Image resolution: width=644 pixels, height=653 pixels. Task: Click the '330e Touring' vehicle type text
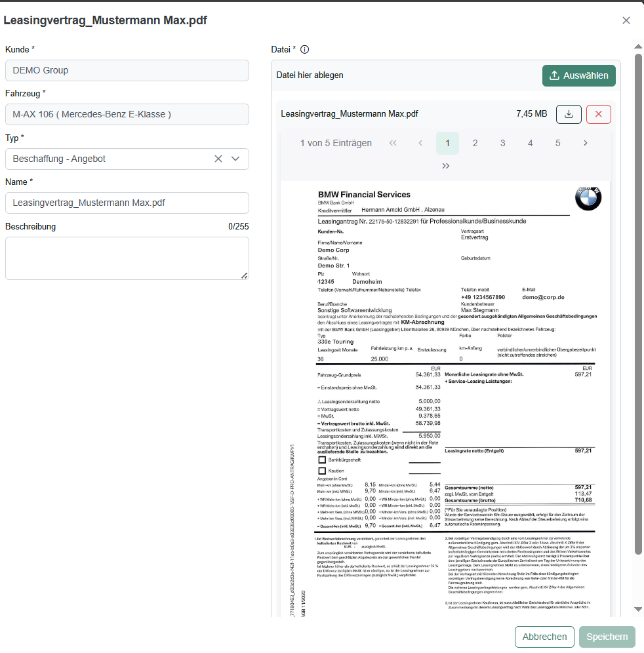pos(336,342)
